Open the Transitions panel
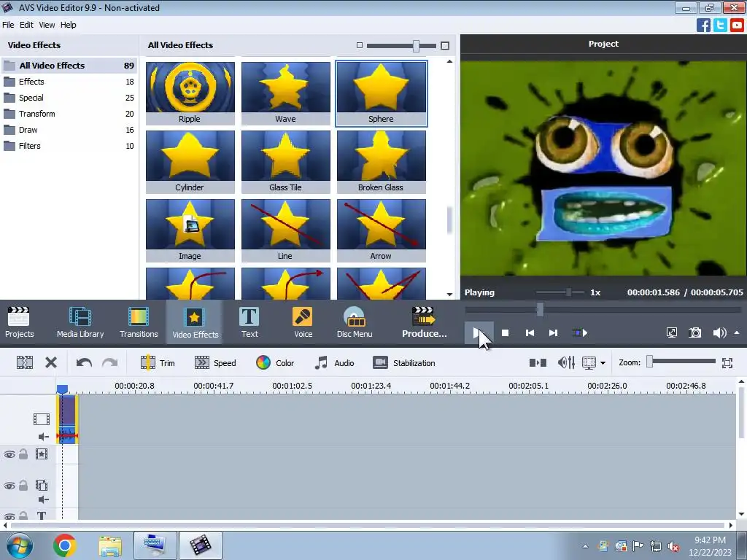 tap(139, 322)
